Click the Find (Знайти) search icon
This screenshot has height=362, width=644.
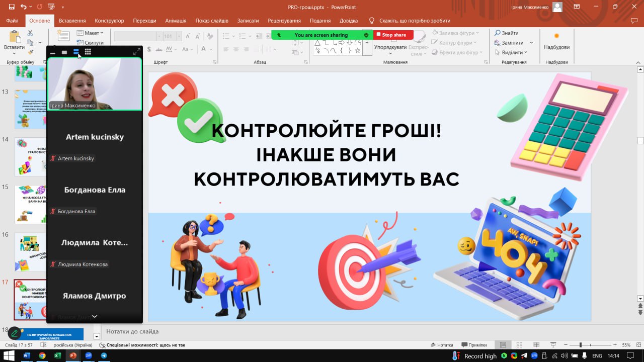pyautogui.click(x=498, y=33)
